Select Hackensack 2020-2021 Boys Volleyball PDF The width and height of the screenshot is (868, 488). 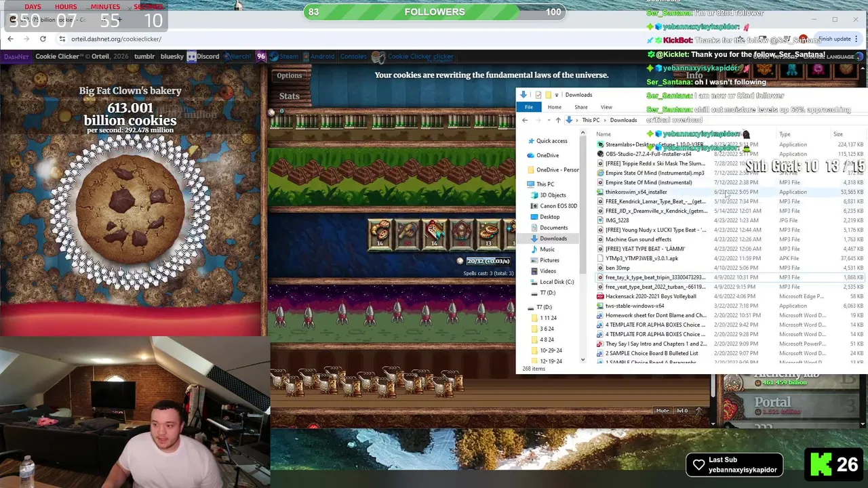650,296
